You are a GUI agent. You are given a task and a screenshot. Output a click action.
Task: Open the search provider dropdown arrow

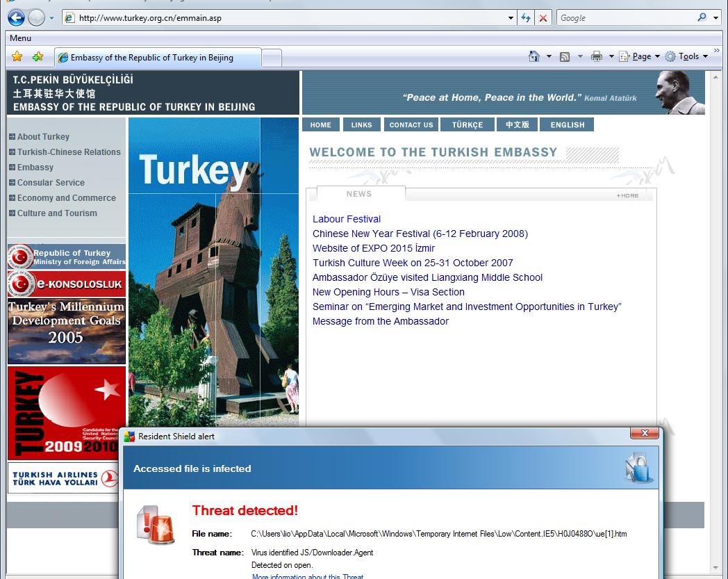tap(715, 18)
